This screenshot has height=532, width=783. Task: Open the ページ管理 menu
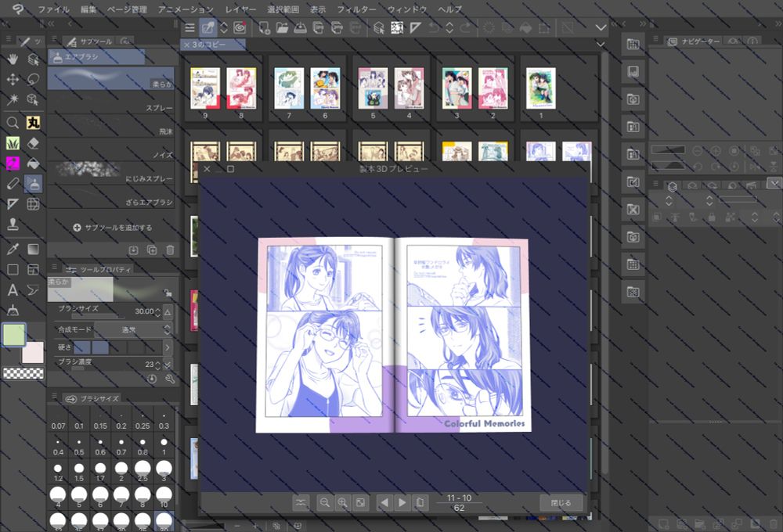click(127, 9)
